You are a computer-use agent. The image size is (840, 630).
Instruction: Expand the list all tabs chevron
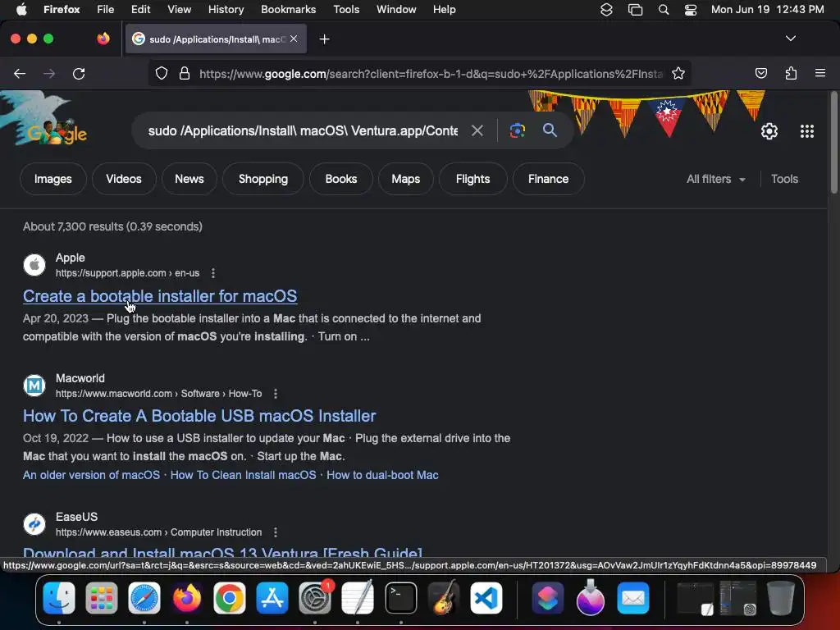[x=791, y=39]
